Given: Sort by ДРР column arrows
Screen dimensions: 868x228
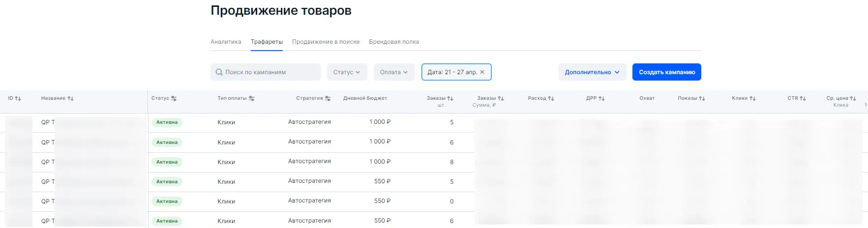Looking at the screenshot, I should point(601,98).
